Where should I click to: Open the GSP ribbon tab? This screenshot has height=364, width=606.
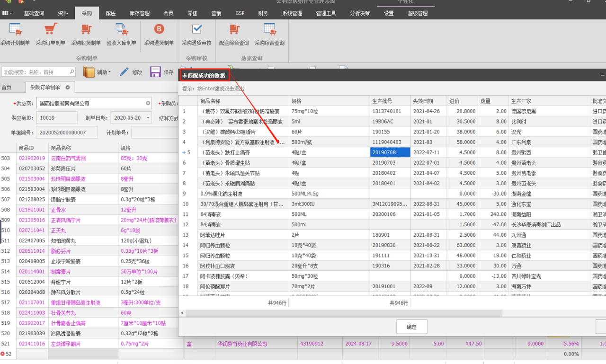point(240,13)
